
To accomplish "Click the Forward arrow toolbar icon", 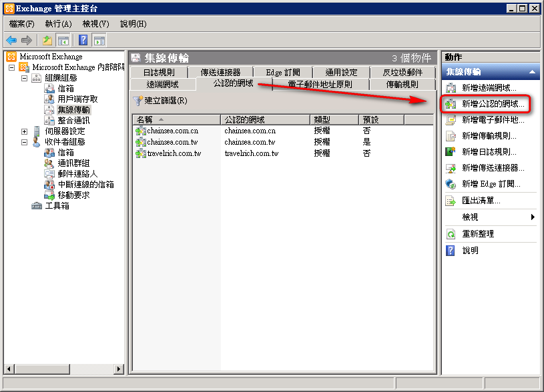I will 27,40.
